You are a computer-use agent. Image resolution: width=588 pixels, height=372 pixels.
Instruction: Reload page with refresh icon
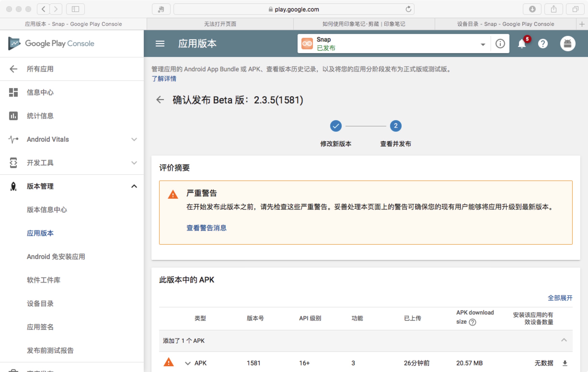408,9
